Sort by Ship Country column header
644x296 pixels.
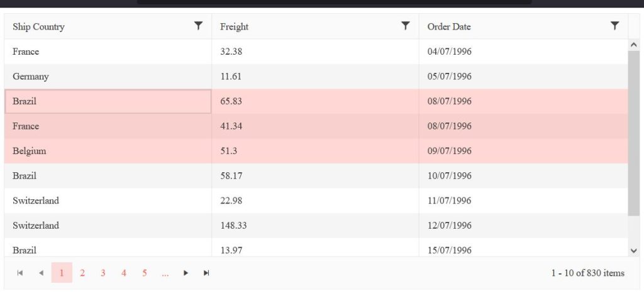click(39, 26)
